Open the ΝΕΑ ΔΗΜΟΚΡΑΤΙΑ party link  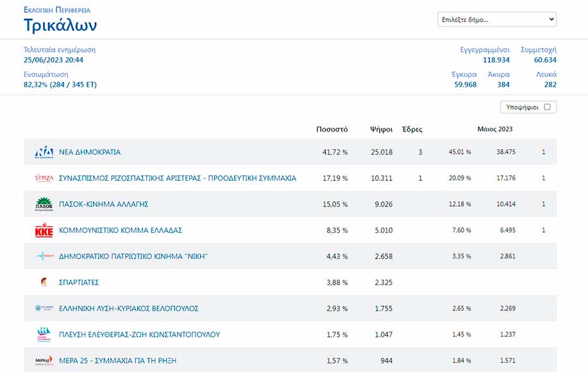pos(90,152)
